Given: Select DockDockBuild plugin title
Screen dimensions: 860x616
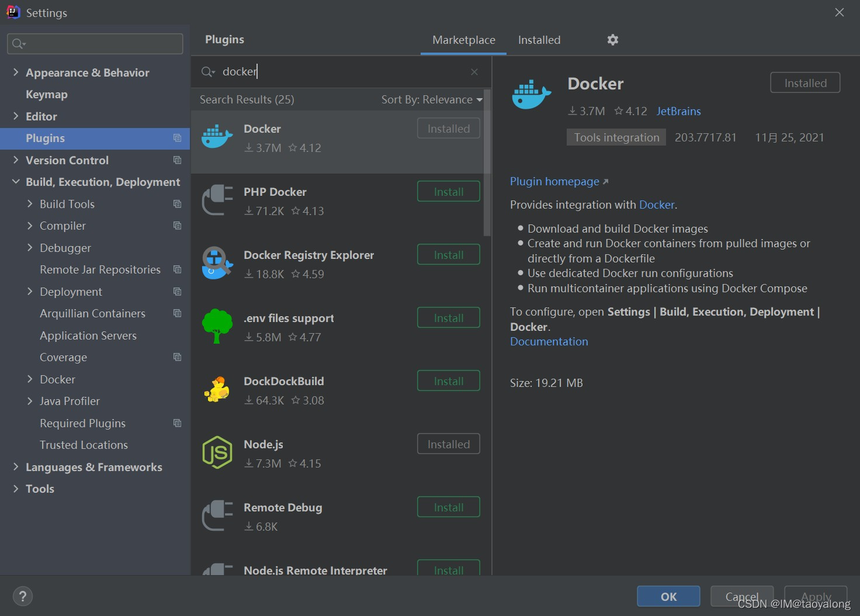Looking at the screenshot, I should point(284,381).
